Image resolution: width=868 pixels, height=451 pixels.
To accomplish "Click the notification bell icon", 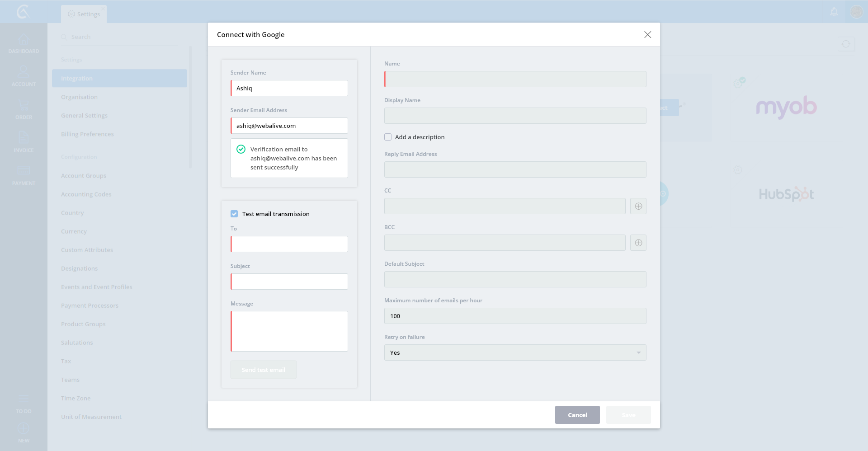I will pos(834,12).
